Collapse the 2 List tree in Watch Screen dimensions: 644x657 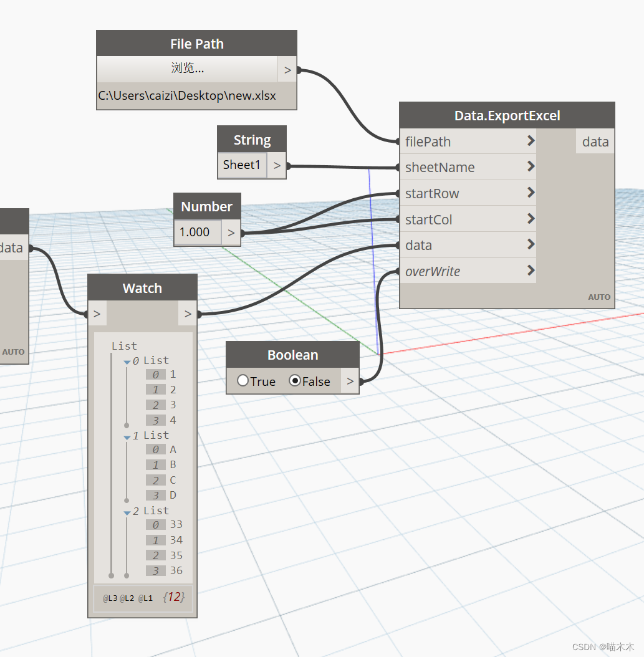pyautogui.click(x=127, y=512)
